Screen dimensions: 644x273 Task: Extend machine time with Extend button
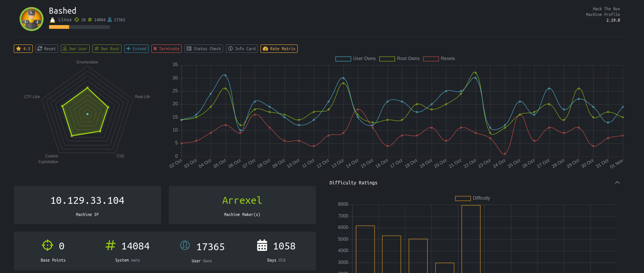[136, 49]
